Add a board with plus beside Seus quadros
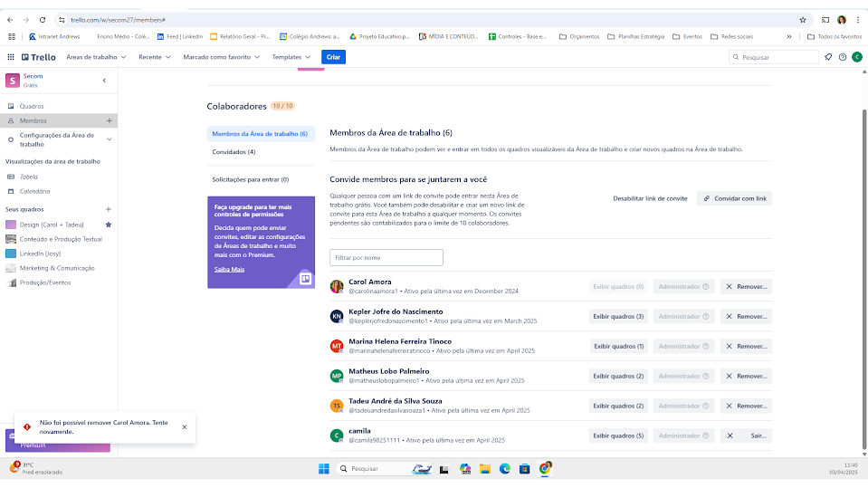This screenshot has width=868, height=488. point(109,209)
